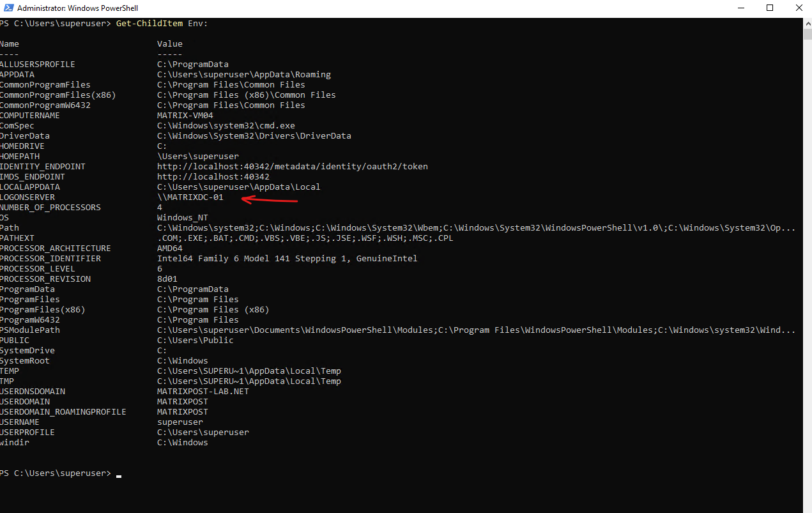Click the PowerShell icon in title bar
This screenshot has width=812, height=513.
[x=6, y=8]
